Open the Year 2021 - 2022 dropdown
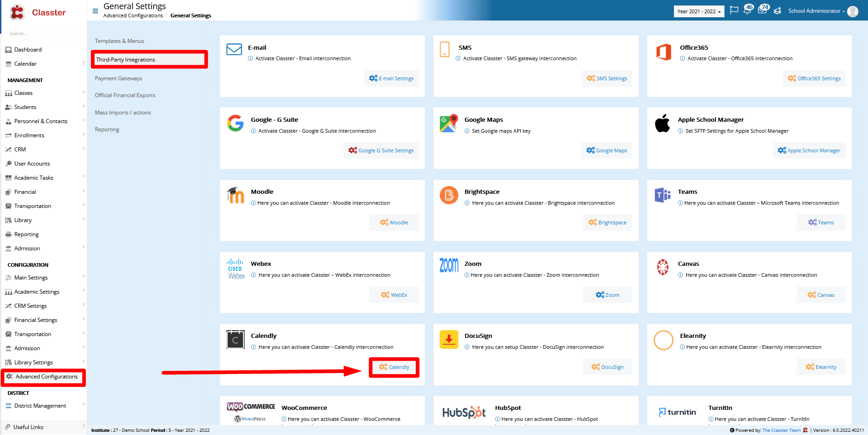 [x=699, y=11]
